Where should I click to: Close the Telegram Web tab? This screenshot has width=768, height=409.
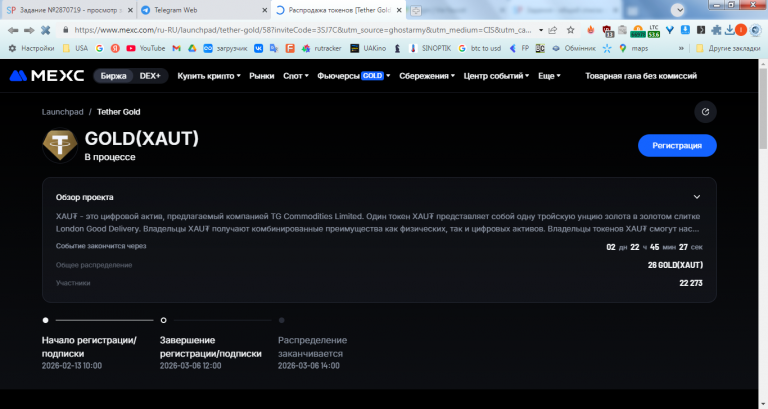point(264,10)
